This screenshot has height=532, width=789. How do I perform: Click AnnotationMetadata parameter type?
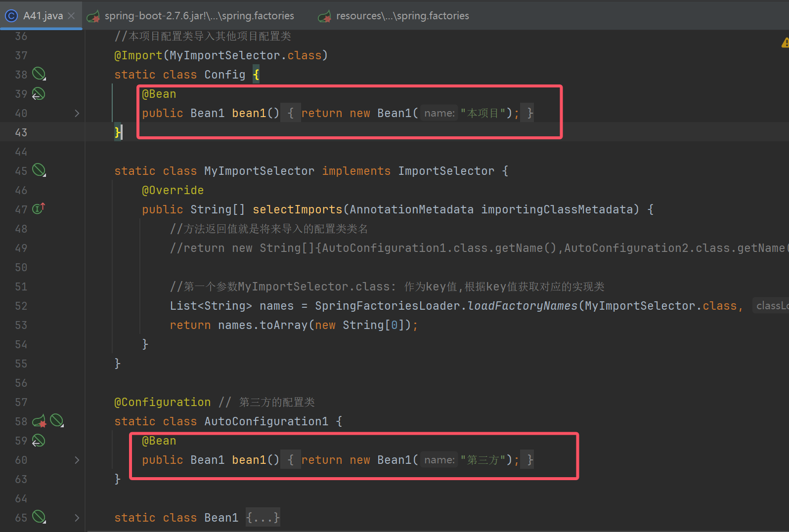[x=412, y=209]
